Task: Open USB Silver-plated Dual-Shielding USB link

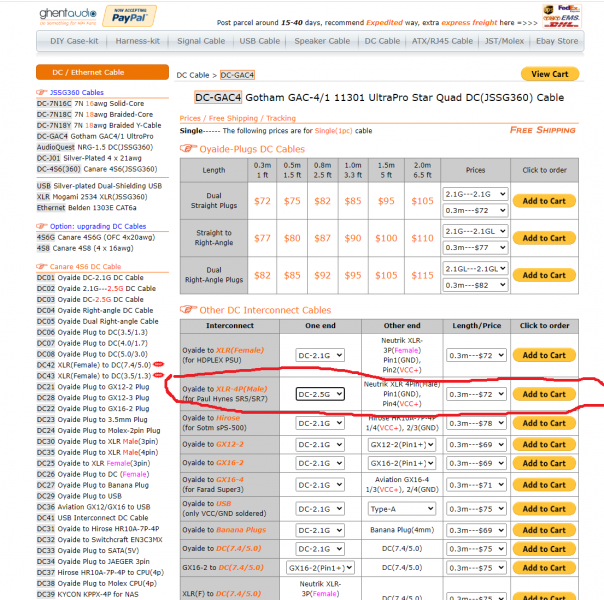Action: (x=99, y=186)
